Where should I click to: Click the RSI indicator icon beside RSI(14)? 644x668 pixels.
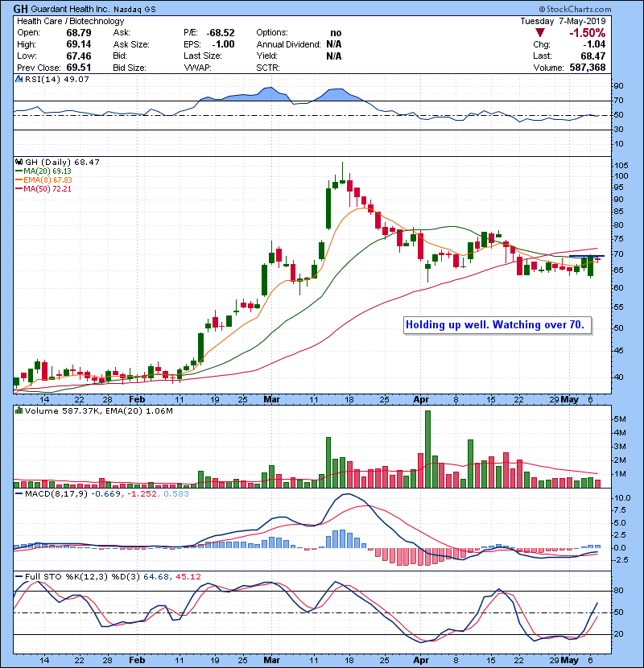(19, 79)
